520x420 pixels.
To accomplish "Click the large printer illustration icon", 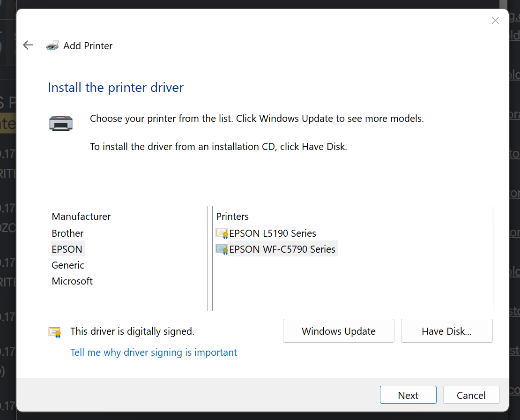I will 61,123.
